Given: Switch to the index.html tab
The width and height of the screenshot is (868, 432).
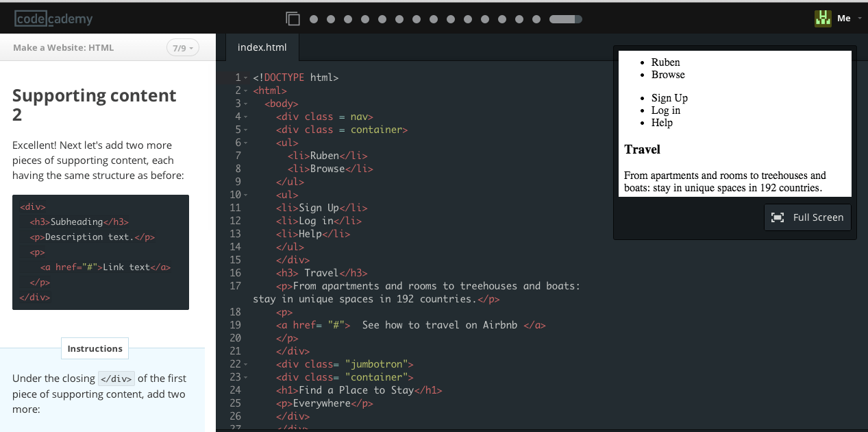Looking at the screenshot, I should pyautogui.click(x=262, y=47).
